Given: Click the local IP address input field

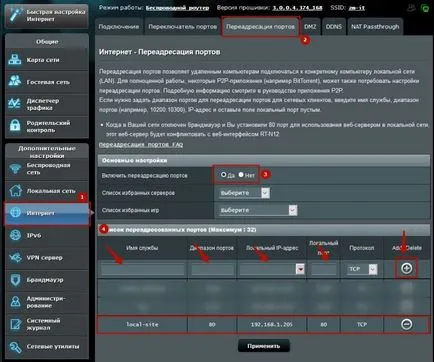Looking at the screenshot, I should (x=268, y=269).
